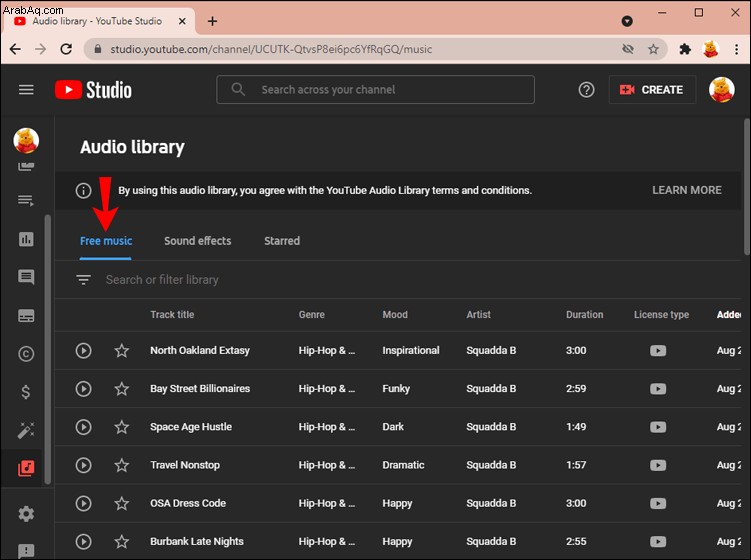Open the hamburger navigation menu
This screenshot has height=560, width=751.
(x=26, y=90)
